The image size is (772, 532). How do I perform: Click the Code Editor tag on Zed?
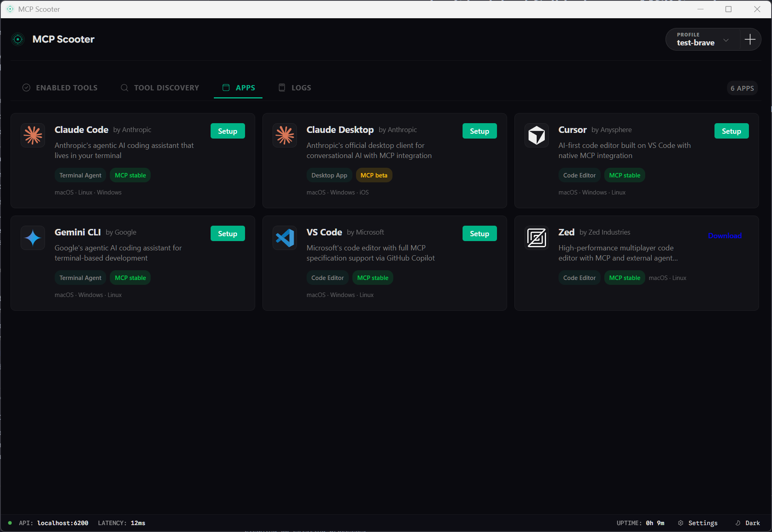point(579,278)
